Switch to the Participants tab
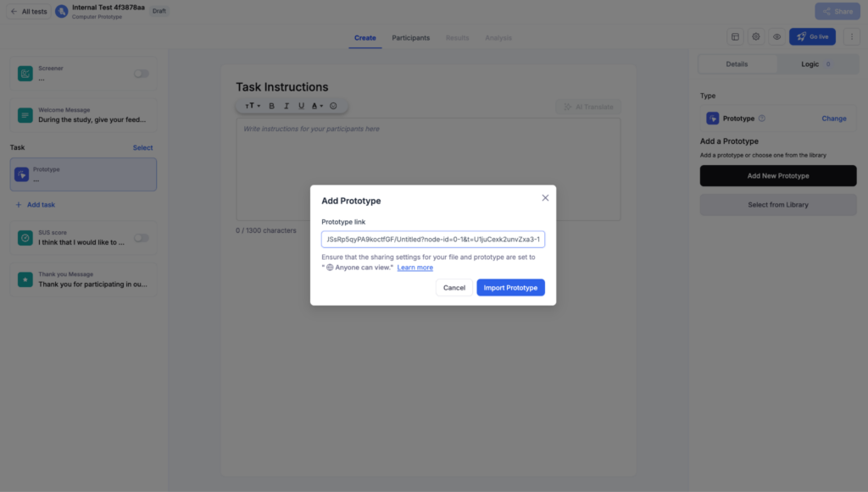The width and height of the screenshot is (868, 492). click(411, 37)
